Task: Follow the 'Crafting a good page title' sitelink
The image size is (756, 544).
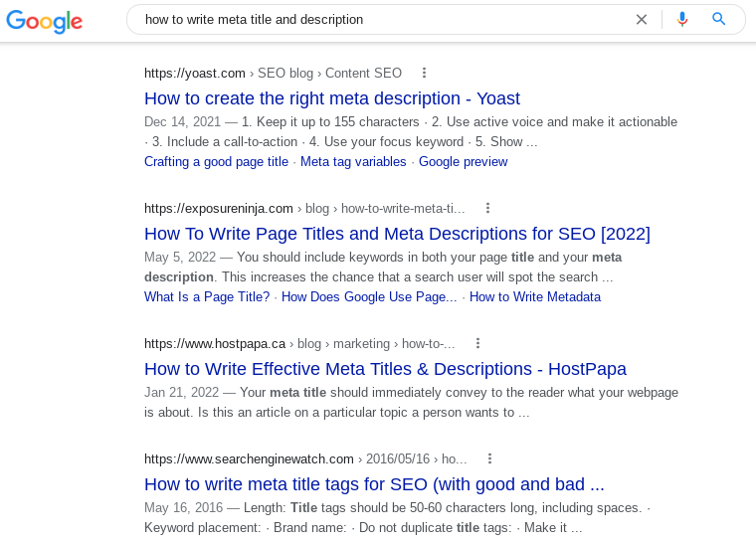Action: tap(216, 161)
